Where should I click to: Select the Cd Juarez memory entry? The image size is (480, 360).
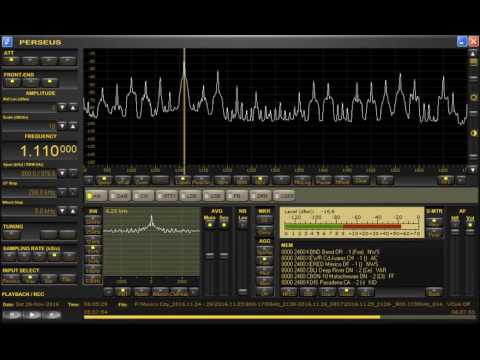[x=330, y=258]
